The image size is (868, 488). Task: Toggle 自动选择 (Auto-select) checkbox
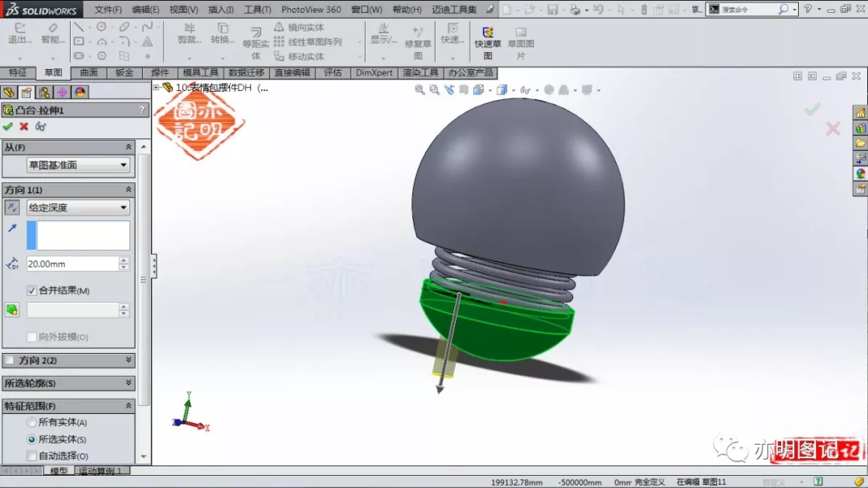click(31, 456)
